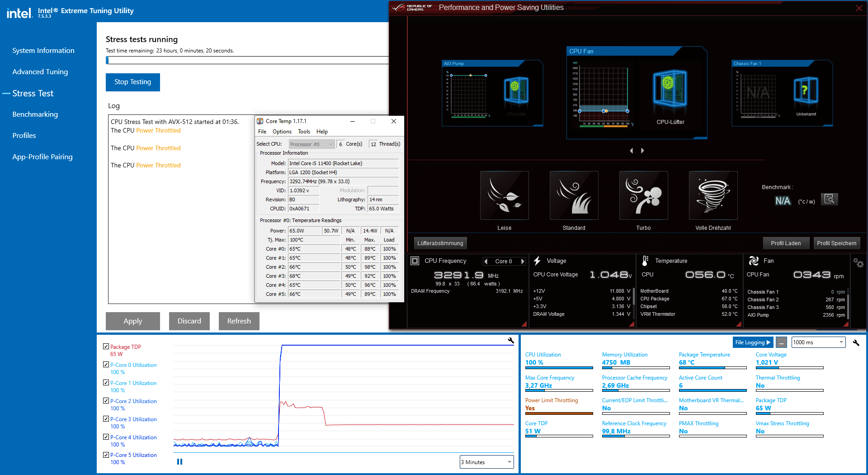Expand the CPU Frequency panel corner arrow
868x475 pixels.
click(524, 324)
